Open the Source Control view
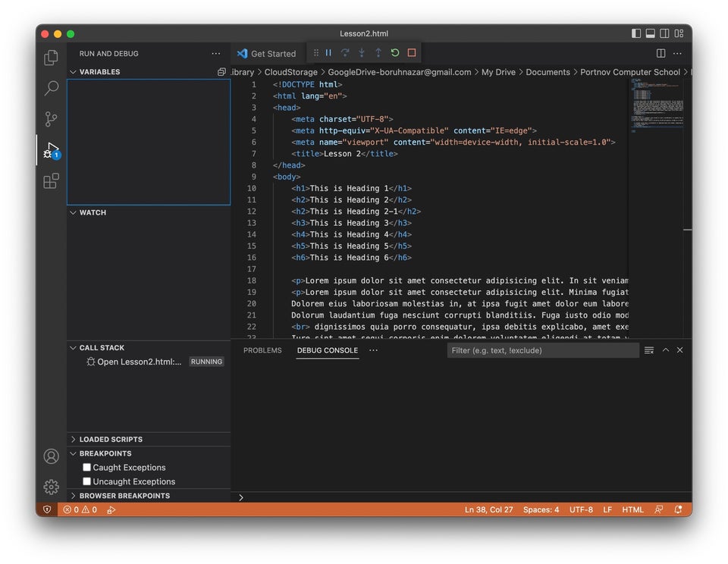This screenshot has height=564, width=728. click(51, 119)
